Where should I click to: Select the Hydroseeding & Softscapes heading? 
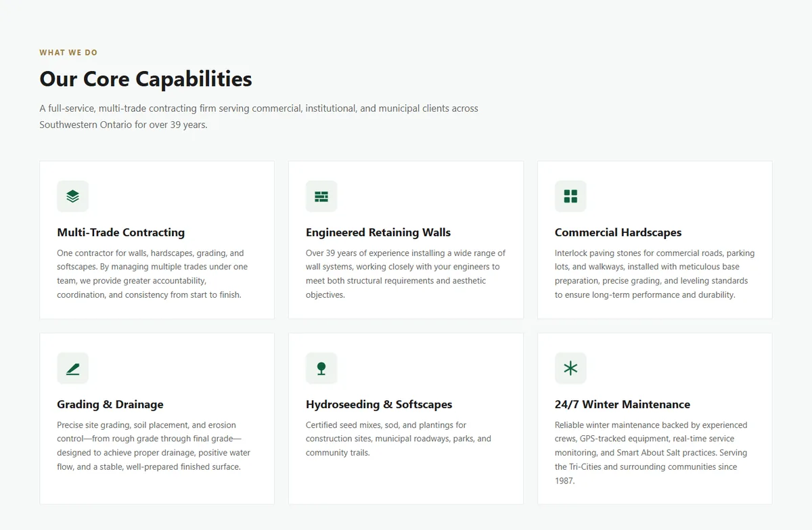click(379, 404)
